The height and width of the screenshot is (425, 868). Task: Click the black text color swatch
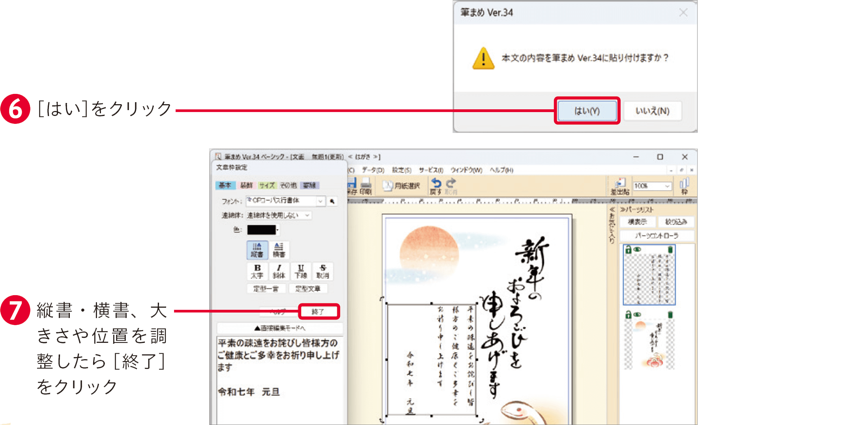tap(261, 230)
